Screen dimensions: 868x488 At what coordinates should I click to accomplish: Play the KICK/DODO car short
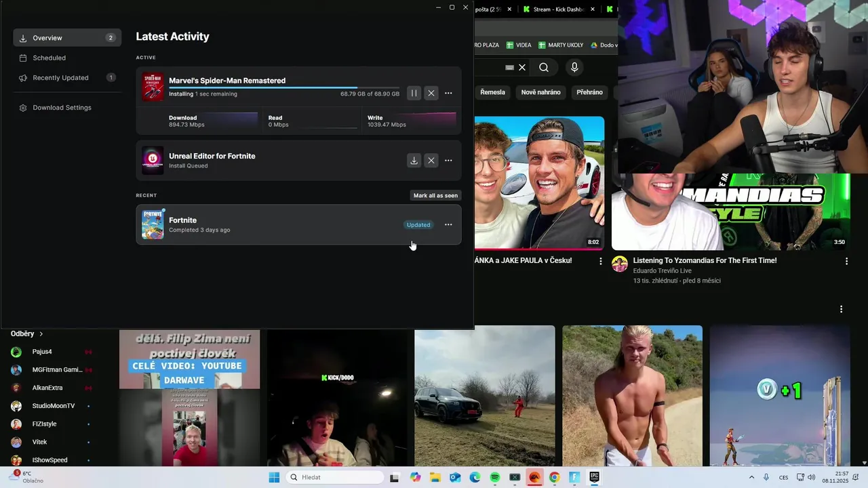point(337,398)
